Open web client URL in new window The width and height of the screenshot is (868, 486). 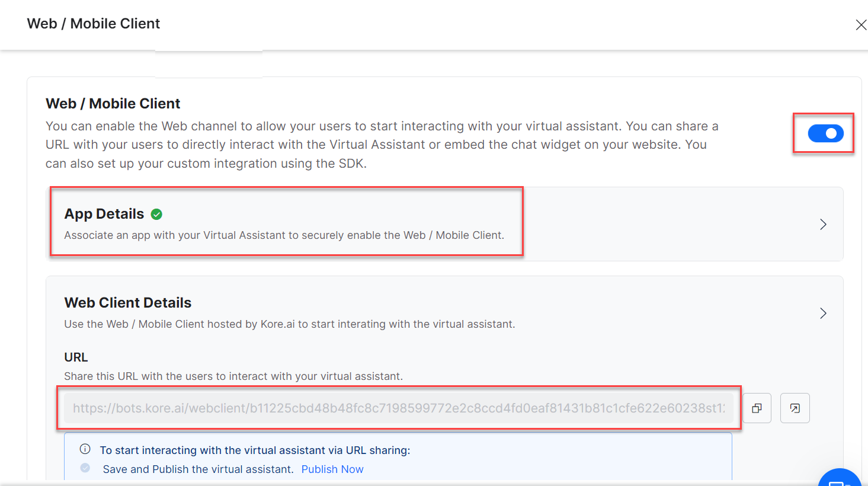795,408
